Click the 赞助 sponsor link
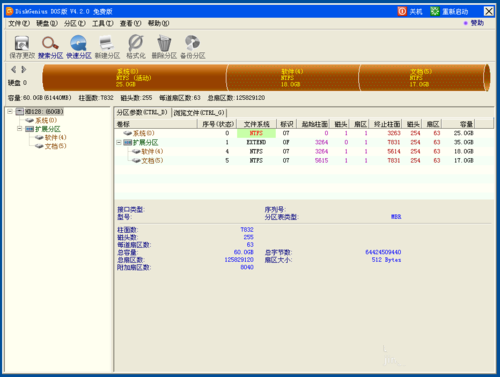 tap(477, 23)
